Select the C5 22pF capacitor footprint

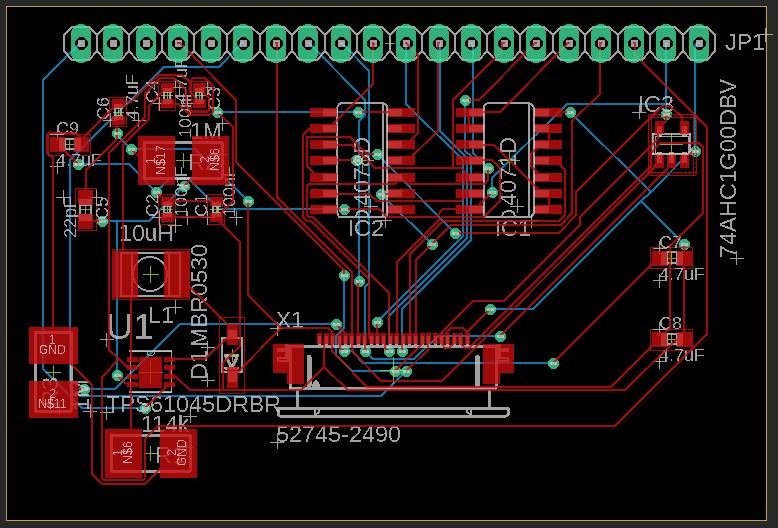coord(86,209)
